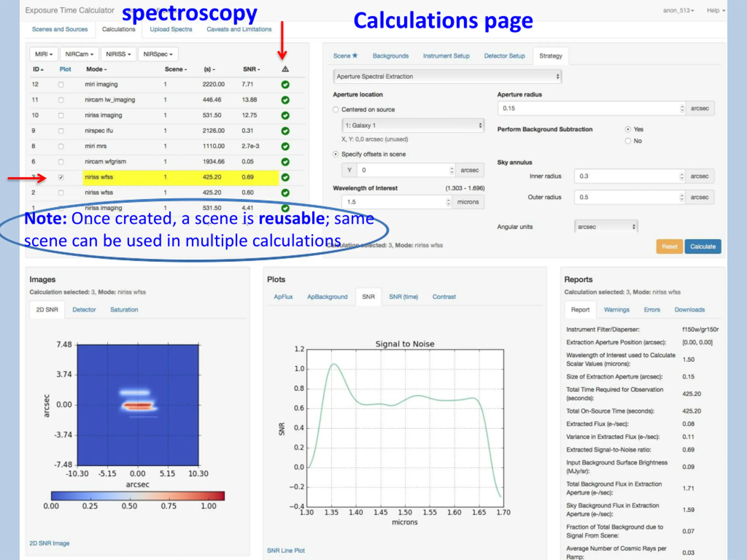Show Detector image tab
Image resolution: width=747 pixels, height=560 pixels.
(x=84, y=309)
